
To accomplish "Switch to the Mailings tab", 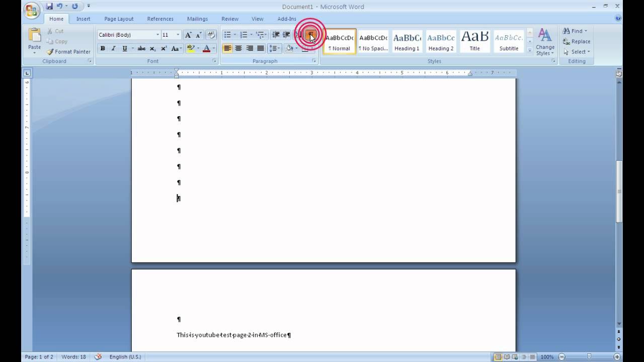I will click(x=197, y=19).
